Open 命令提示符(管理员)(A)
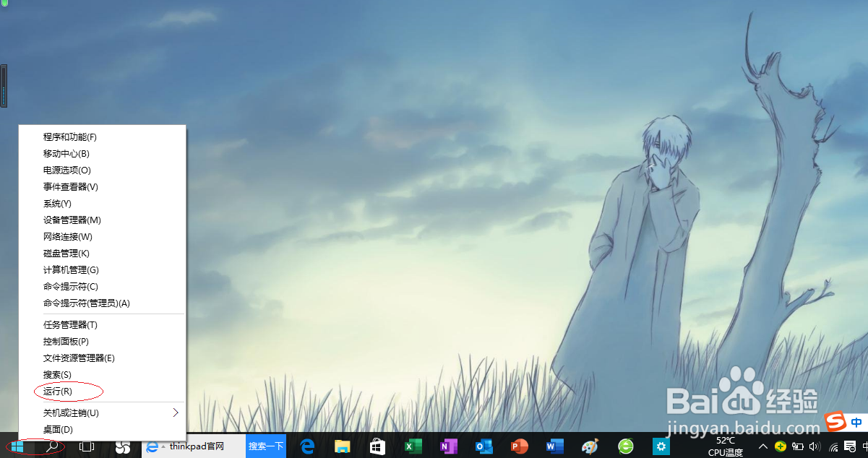 [102, 303]
